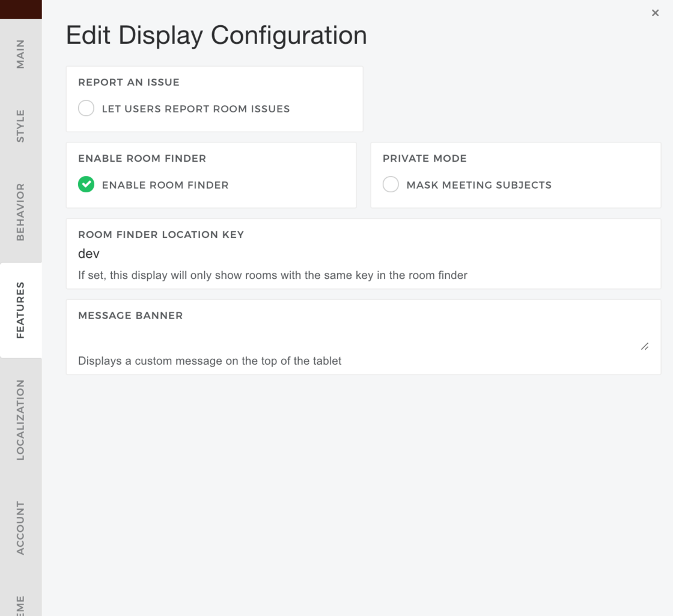The width and height of the screenshot is (673, 616).
Task: Click the empty circle under Report an Issue
Action: click(x=86, y=108)
